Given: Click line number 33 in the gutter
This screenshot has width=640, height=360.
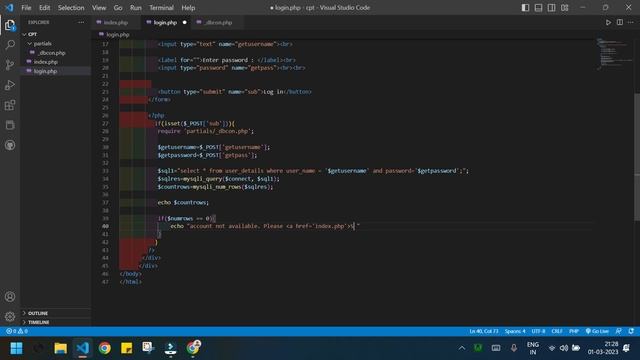Looking at the screenshot, I should [x=105, y=171].
